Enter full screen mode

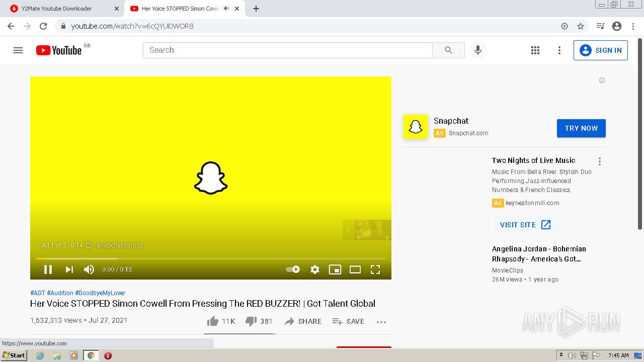pos(375,269)
